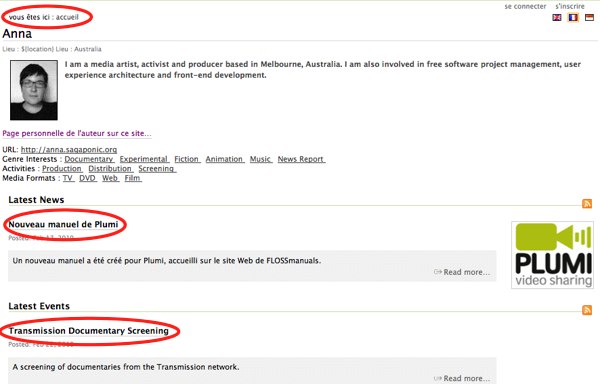
Task: Select the Animation genre link
Action: (x=224, y=159)
